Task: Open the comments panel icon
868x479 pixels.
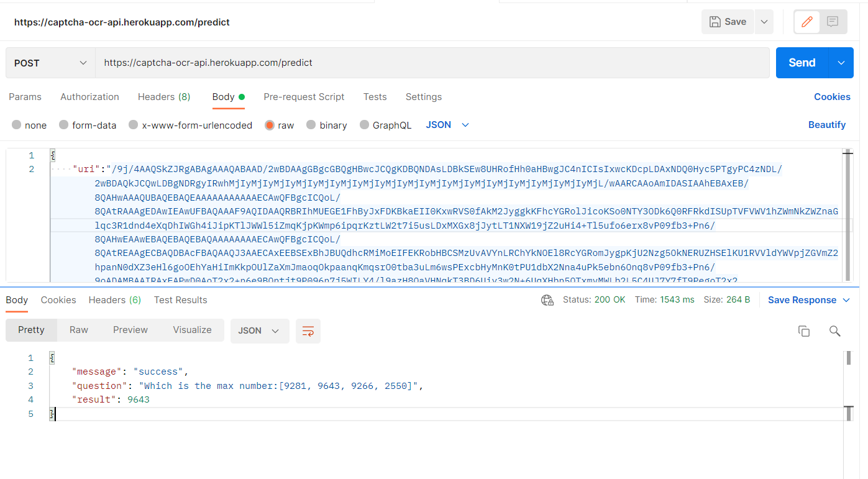Action: coord(833,22)
